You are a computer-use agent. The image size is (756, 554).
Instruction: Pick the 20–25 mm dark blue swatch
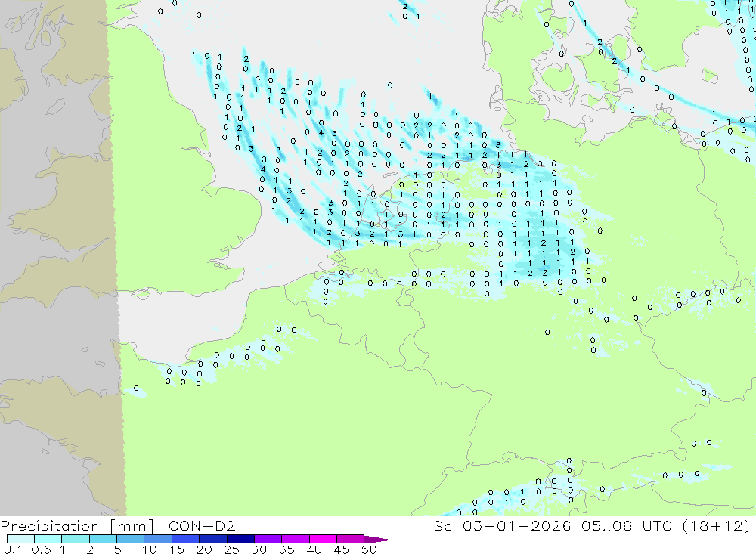tap(213, 539)
